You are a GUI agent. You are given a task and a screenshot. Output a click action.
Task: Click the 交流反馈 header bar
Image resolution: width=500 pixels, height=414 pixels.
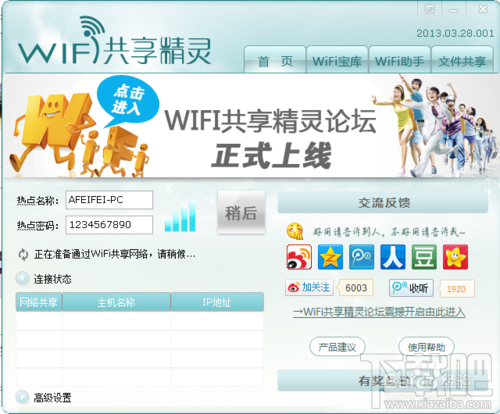[383, 203]
